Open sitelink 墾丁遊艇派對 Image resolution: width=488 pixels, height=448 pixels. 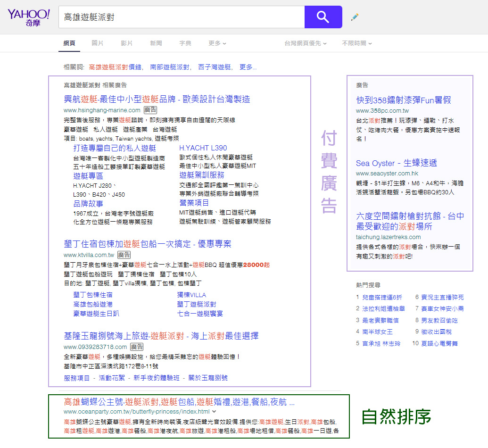[x=197, y=304]
